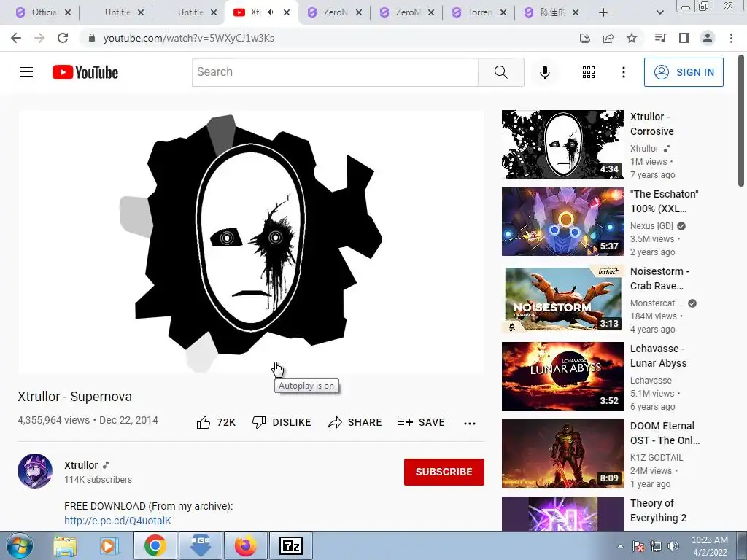Start voice search with microphone icon
Viewport: 747px width, 560px height.
pos(544,72)
